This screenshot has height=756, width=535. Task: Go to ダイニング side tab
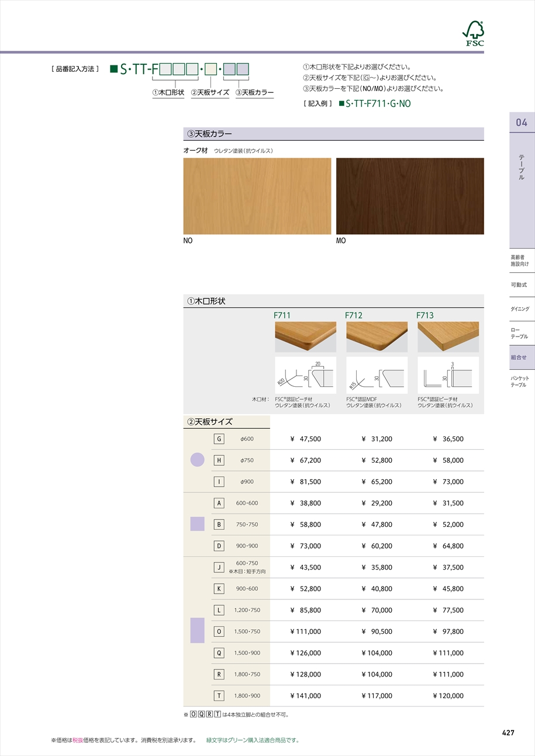click(x=522, y=308)
